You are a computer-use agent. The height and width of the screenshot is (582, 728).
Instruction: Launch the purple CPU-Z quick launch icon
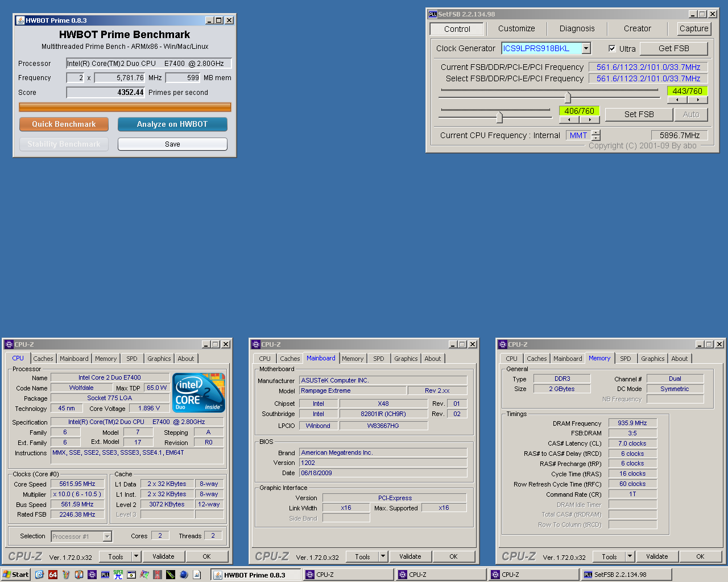pos(92,575)
